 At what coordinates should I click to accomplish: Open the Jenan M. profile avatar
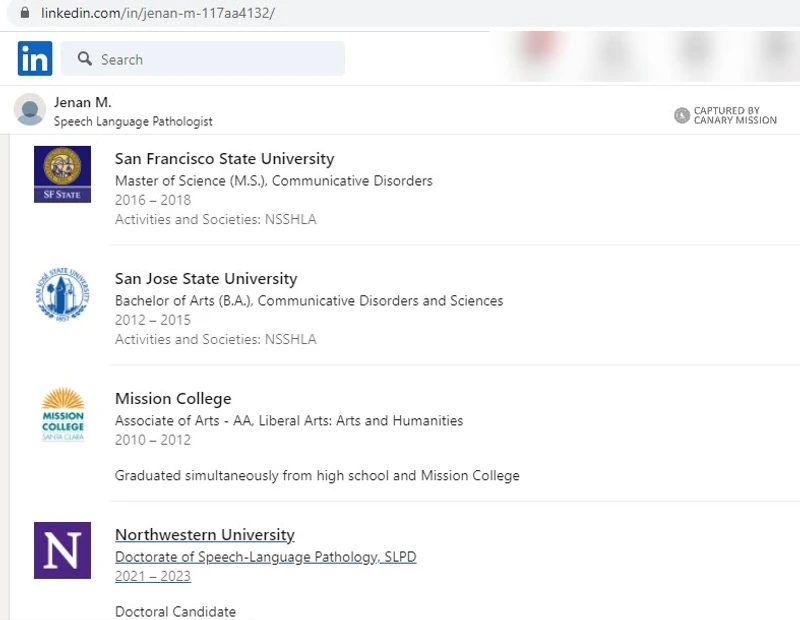30,109
